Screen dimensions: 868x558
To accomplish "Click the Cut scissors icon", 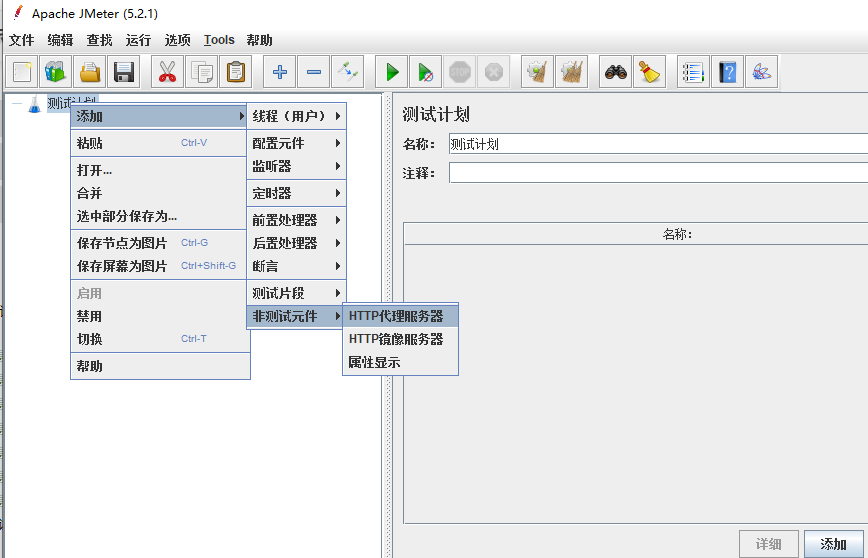I will pyautogui.click(x=167, y=72).
